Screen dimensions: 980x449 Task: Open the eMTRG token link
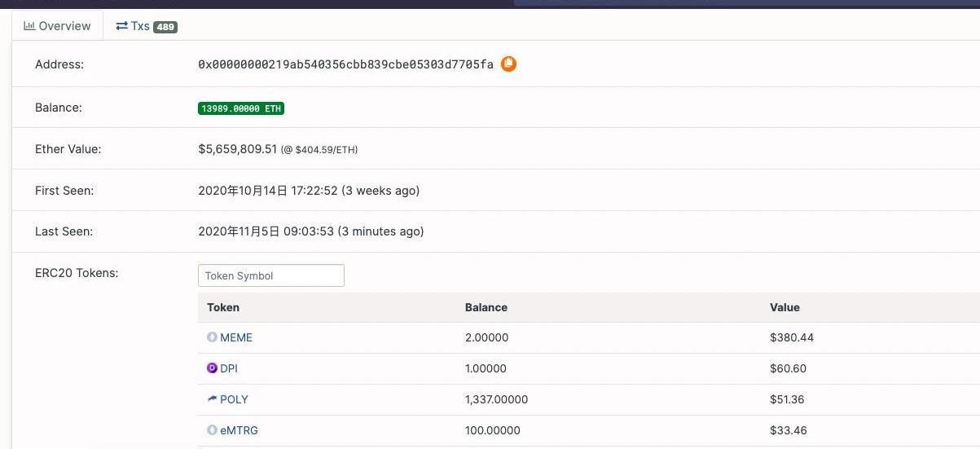(239, 430)
